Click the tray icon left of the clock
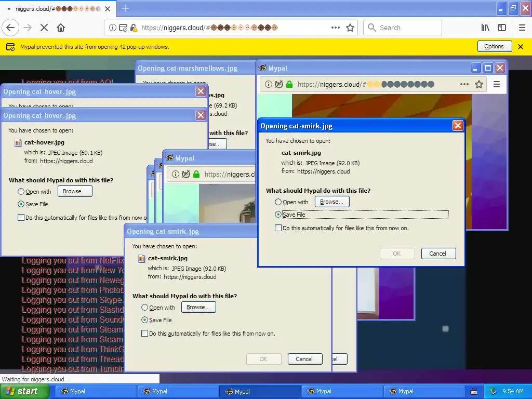This screenshot has height=399, width=532. [494, 391]
